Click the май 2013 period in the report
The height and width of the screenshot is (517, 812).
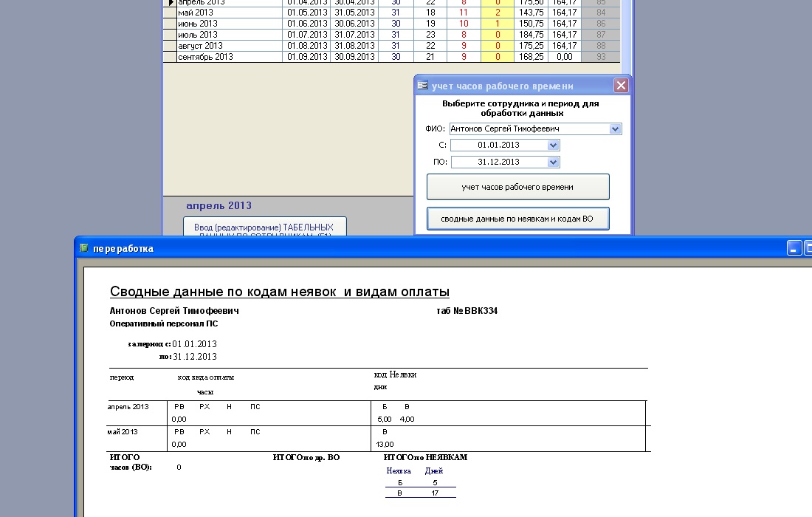tap(123, 431)
